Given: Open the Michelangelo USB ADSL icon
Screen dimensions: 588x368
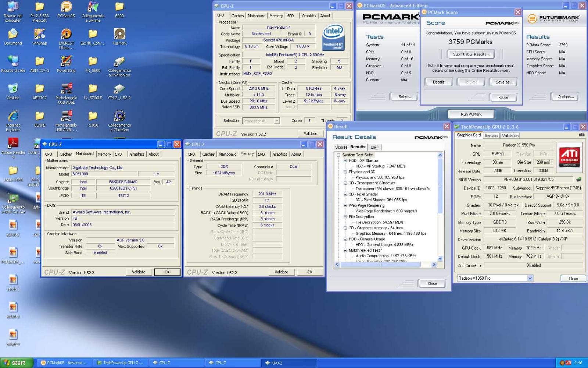Looking at the screenshot, I should [x=66, y=93].
